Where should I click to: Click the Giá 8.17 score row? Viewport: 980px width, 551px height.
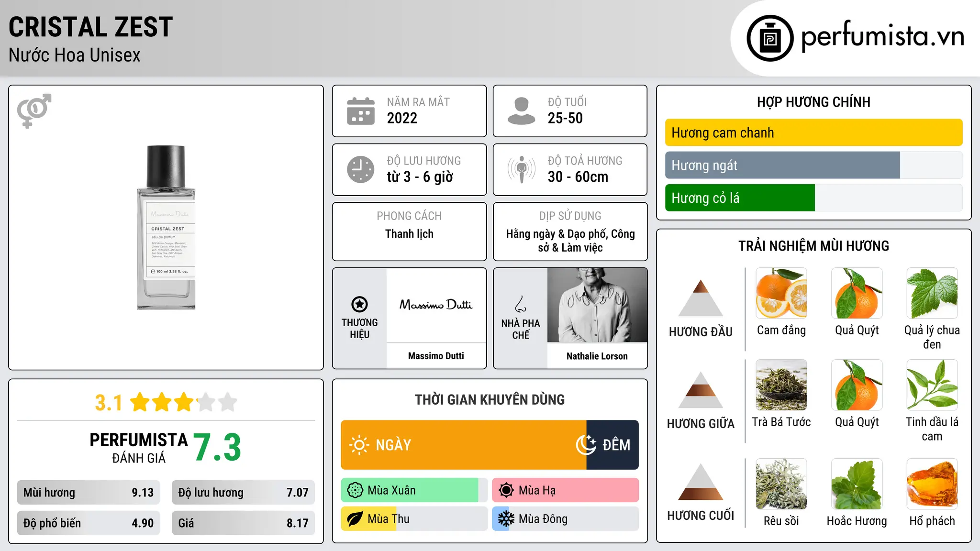coord(243,523)
